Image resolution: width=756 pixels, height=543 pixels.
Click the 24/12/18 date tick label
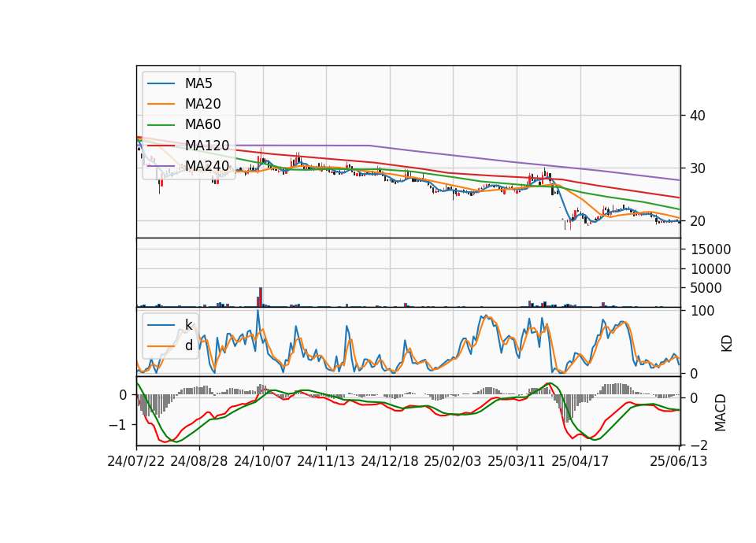(x=390, y=461)
